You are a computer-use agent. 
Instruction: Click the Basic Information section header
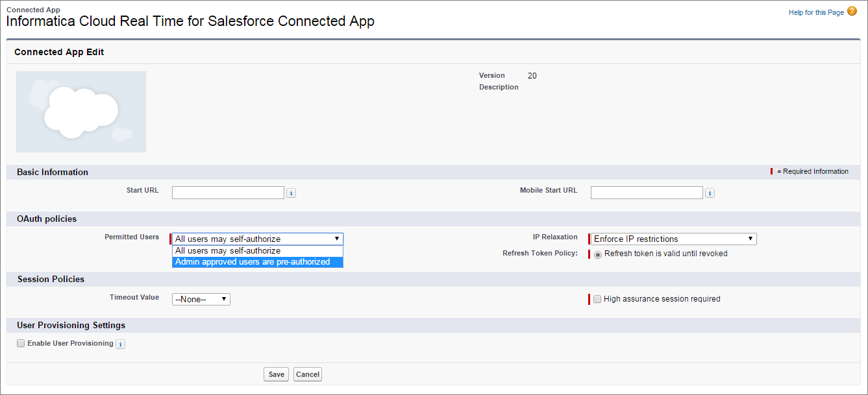coord(53,172)
